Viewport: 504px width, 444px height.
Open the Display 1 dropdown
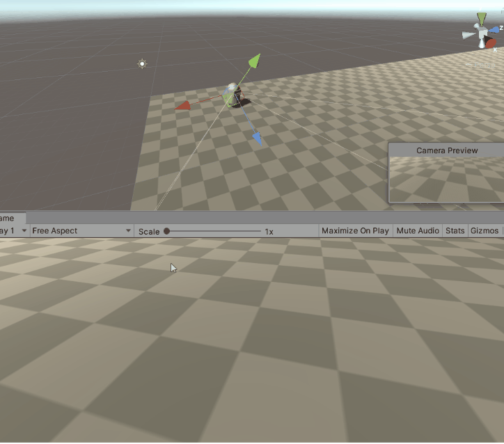(13, 230)
